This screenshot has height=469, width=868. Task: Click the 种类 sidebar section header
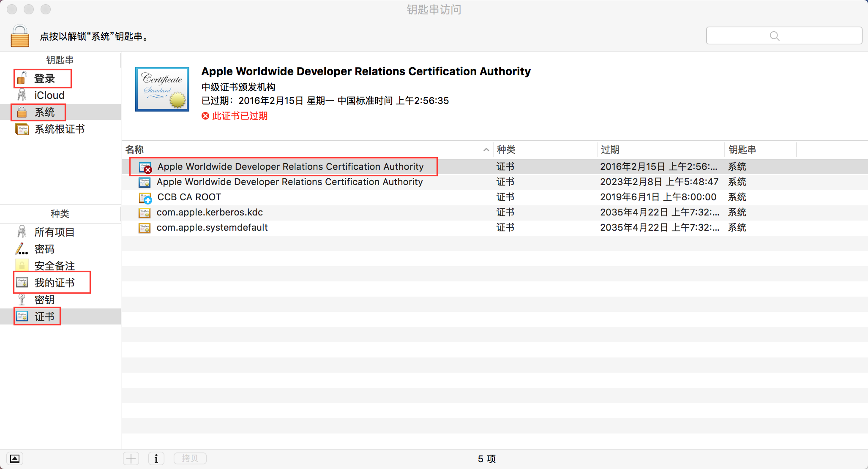60,214
